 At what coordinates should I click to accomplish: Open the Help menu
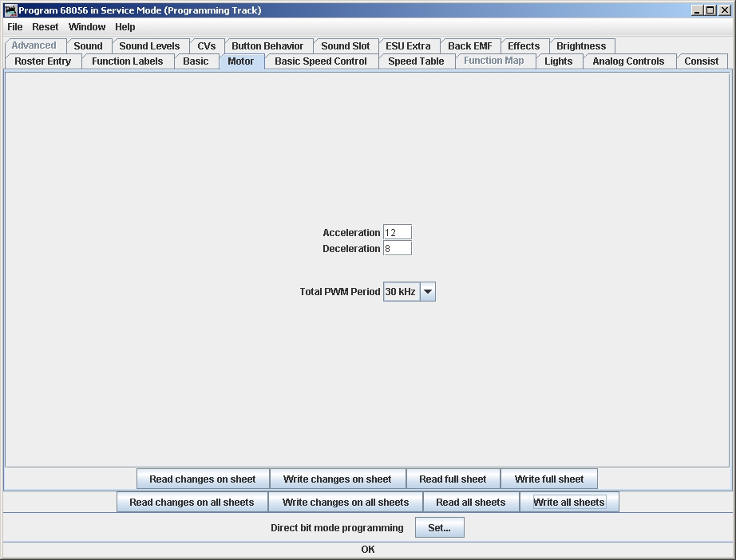point(125,27)
